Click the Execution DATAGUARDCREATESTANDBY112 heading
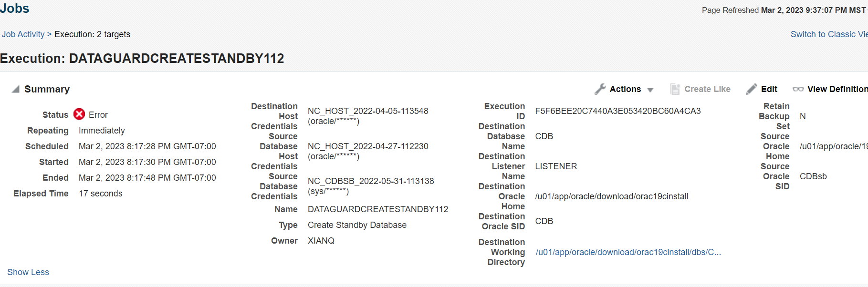Image resolution: width=868 pixels, height=287 pixels. pyautogui.click(x=142, y=58)
